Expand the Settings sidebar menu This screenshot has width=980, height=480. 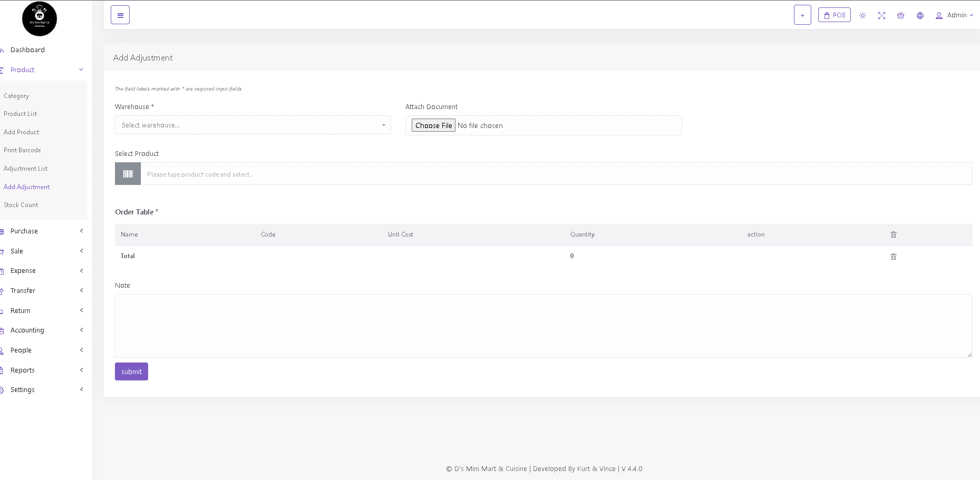[44, 390]
